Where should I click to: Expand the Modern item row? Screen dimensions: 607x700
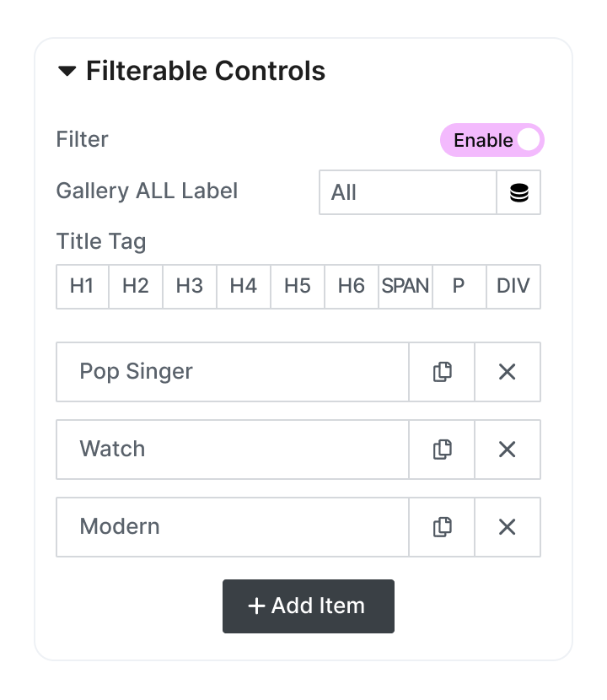point(232,527)
